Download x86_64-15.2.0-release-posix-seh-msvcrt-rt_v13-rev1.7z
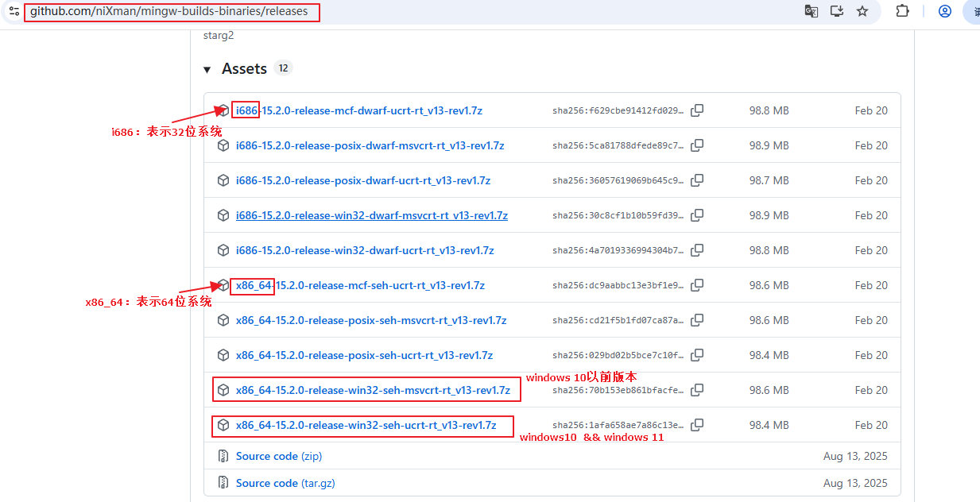 (371, 320)
